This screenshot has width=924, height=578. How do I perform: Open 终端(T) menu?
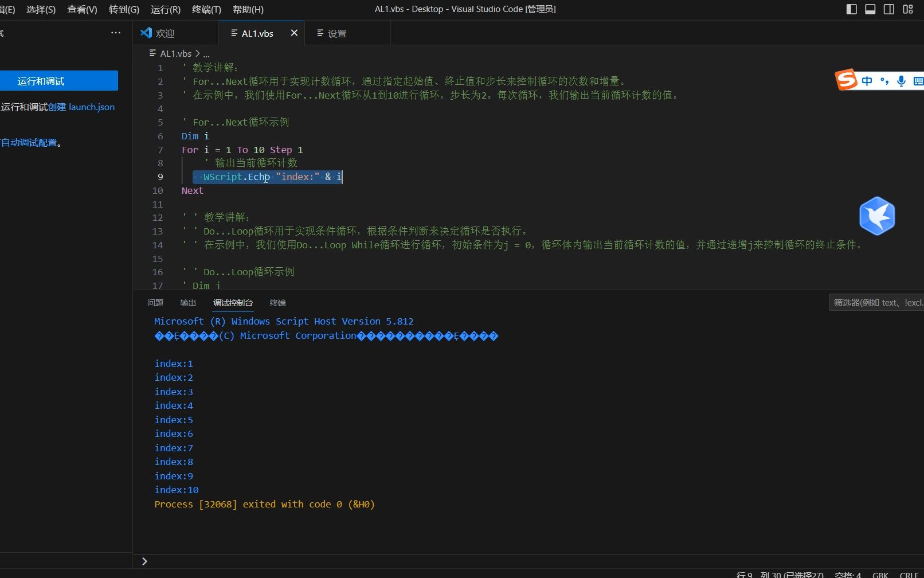click(x=206, y=9)
